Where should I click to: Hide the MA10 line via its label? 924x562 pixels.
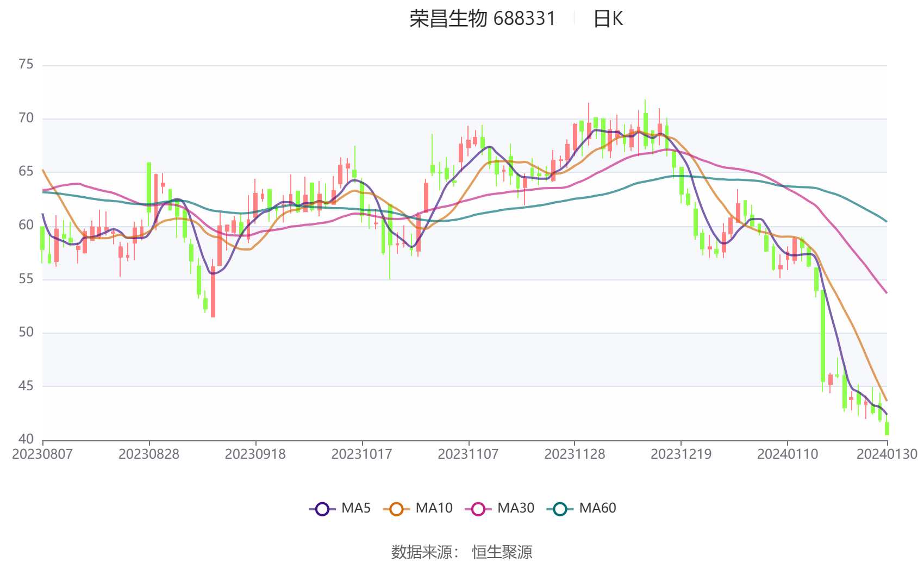[434, 508]
